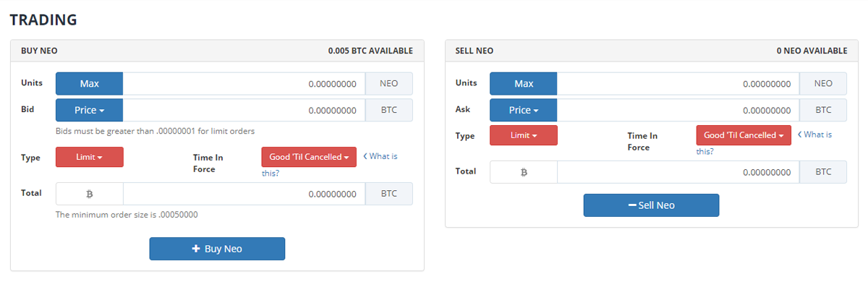Expand the Limit type dropdown in Buy panel
Screen dimensions: 868x282
click(x=90, y=157)
